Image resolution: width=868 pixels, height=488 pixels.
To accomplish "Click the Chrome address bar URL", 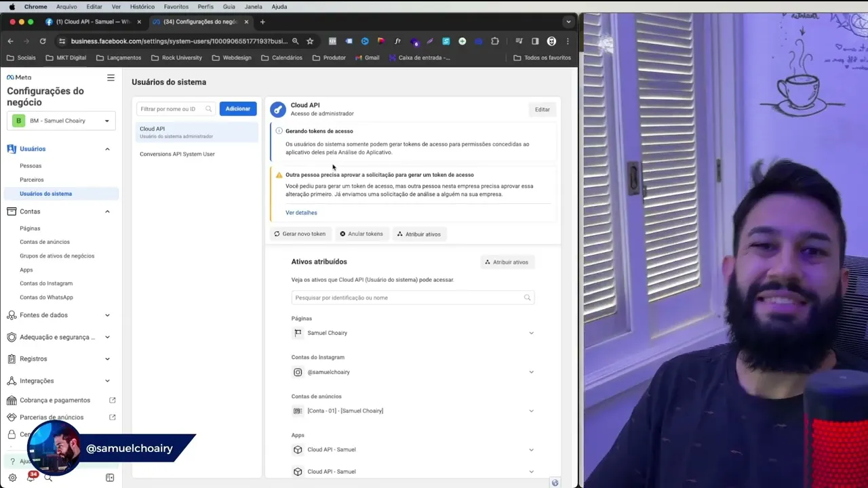I will pos(179,41).
